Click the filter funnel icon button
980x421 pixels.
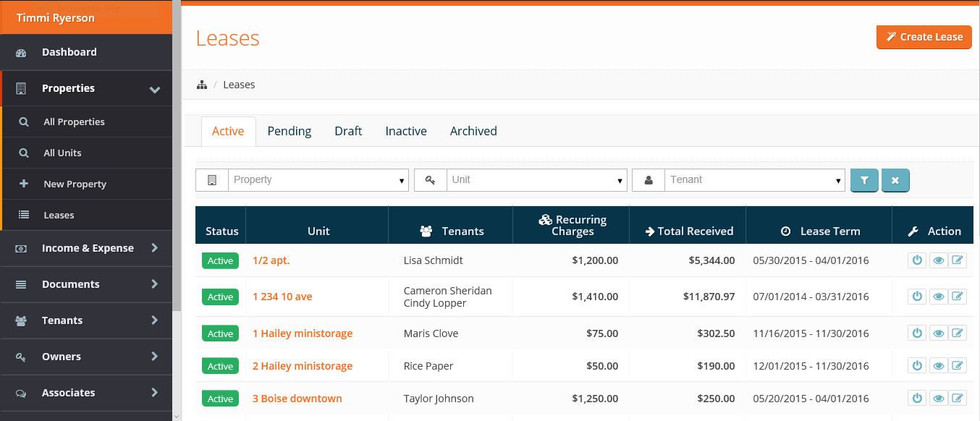[864, 180]
